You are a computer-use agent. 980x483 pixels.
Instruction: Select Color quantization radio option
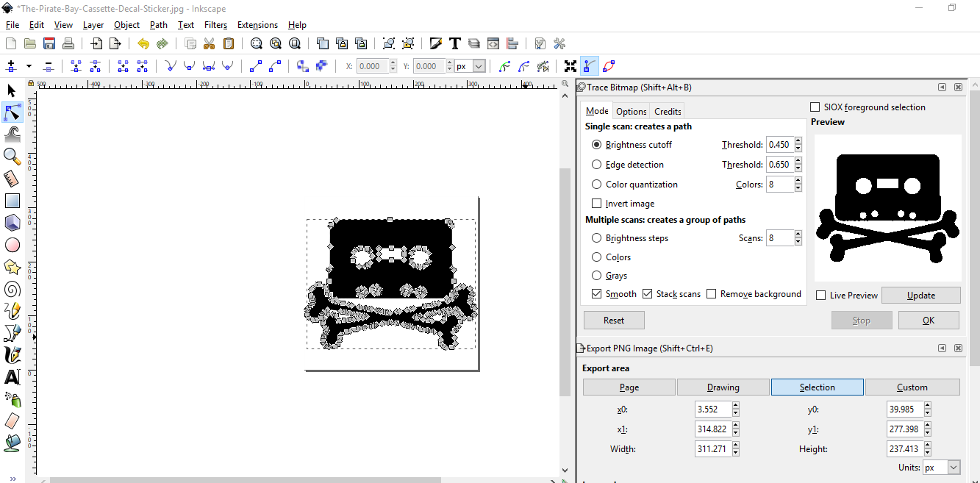(x=596, y=185)
